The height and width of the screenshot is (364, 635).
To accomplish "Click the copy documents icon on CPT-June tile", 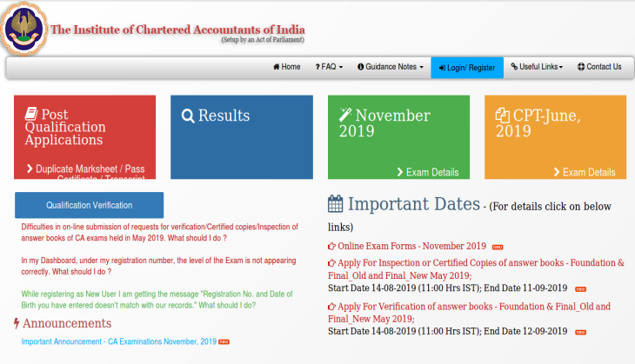I will coord(502,116).
